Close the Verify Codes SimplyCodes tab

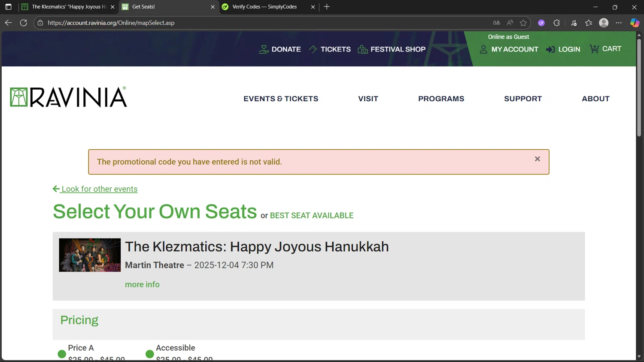pos(313,7)
